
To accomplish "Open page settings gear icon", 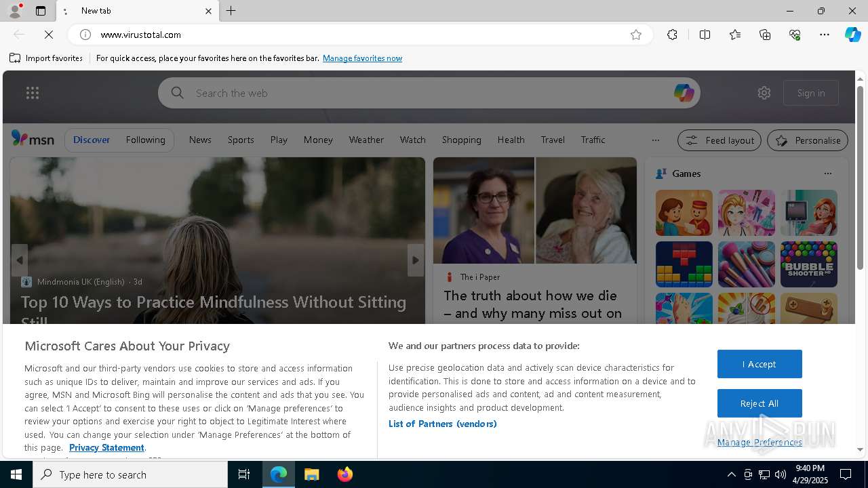I will (x=764, y=93).
